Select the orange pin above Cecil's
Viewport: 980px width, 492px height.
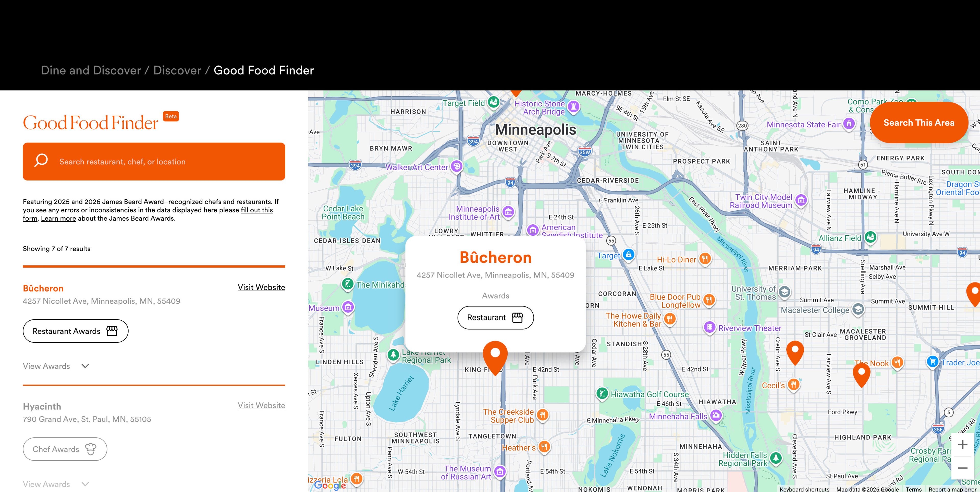[795, 353]
